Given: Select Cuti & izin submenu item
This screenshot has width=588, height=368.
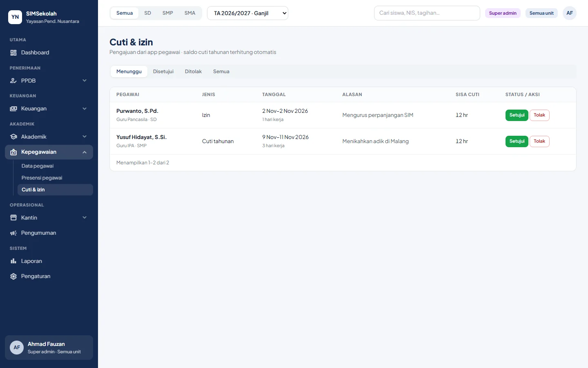Looking at the screenshot, I should 55,190.
